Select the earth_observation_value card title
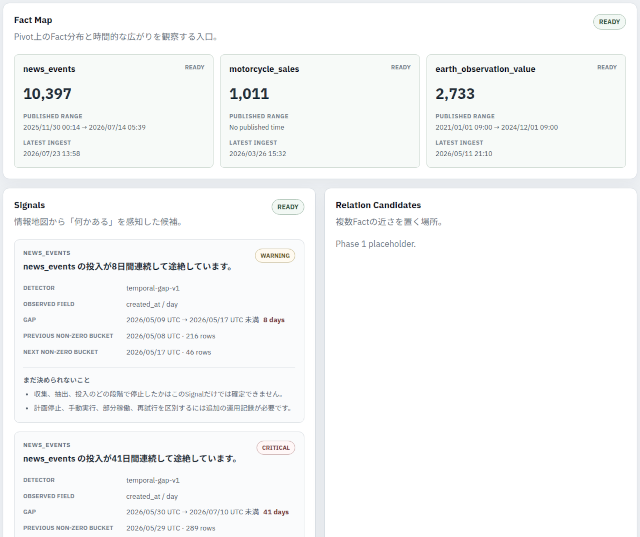Image resolution: width=640 pixels, height=537 pixels. tap(485, 69)
